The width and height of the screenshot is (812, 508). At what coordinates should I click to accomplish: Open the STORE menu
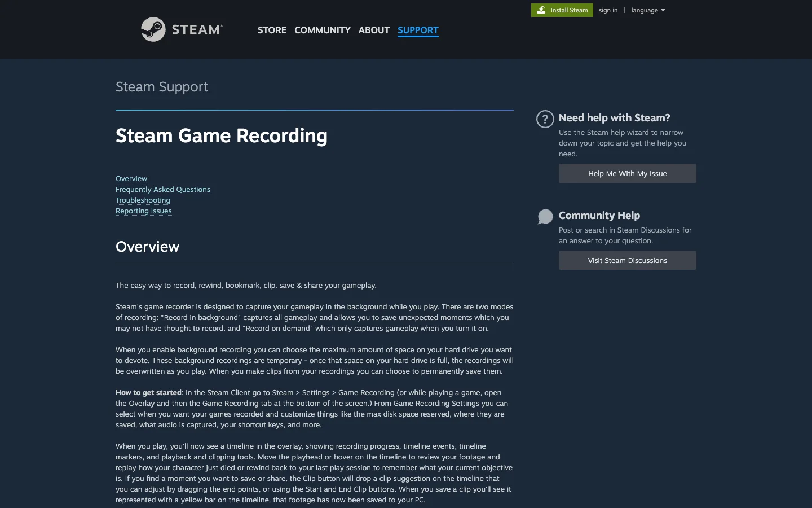(x=272, y=30)
